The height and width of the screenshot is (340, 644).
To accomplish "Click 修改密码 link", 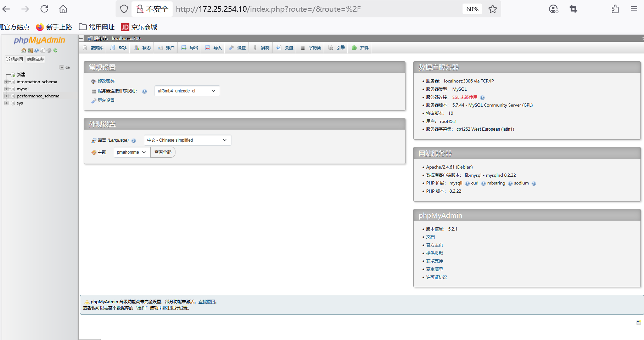I will pos(106,81).
